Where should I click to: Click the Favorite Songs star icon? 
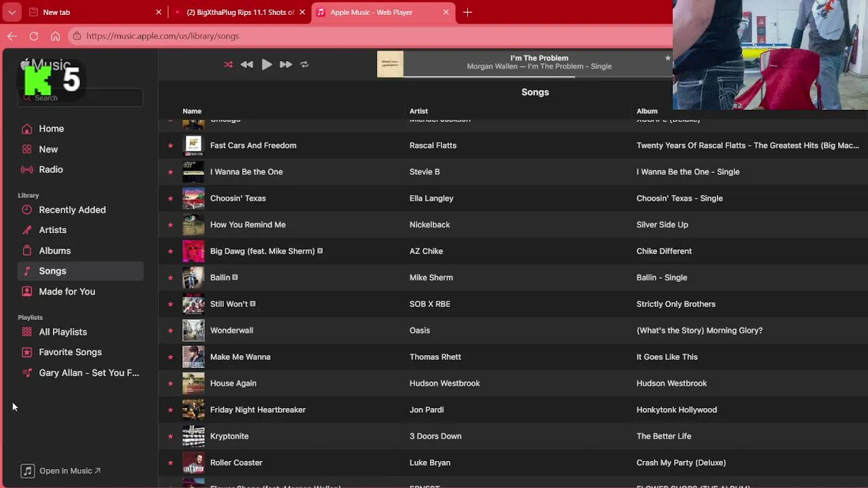click(x=26, y=352)
